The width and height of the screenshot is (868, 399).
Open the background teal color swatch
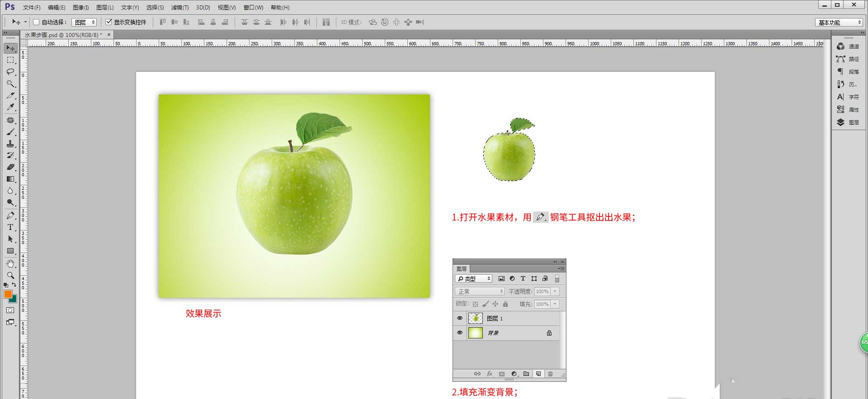pos(14,299)
